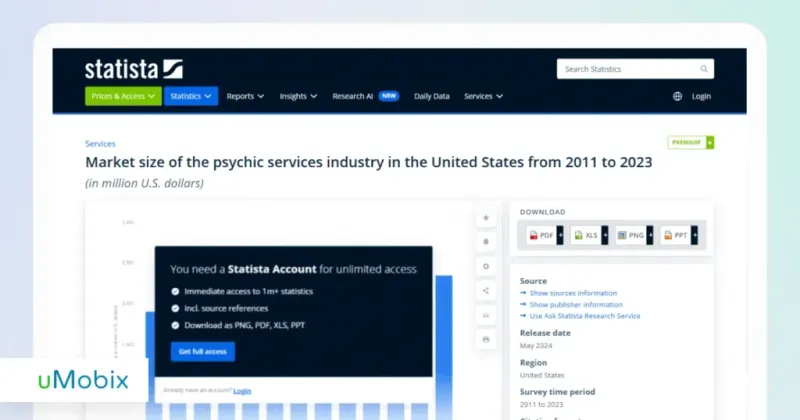Expand the Prices & Access dropdown
Image resolution: width=800 pixels, height=420 pixels.
pyautogui.click(x=123, y=96)
